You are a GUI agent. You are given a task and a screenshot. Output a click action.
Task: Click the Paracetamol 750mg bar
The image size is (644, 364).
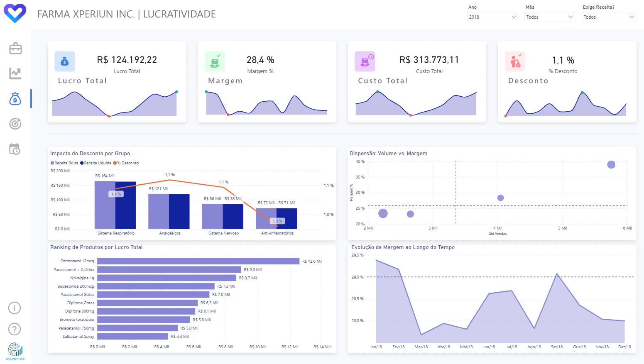(x=137, y=328)
